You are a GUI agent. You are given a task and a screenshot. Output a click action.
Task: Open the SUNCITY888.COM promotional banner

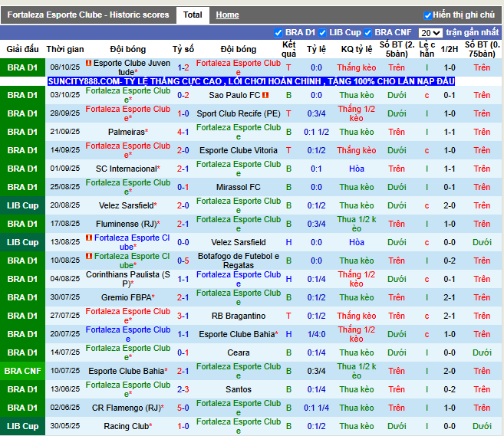251,81
